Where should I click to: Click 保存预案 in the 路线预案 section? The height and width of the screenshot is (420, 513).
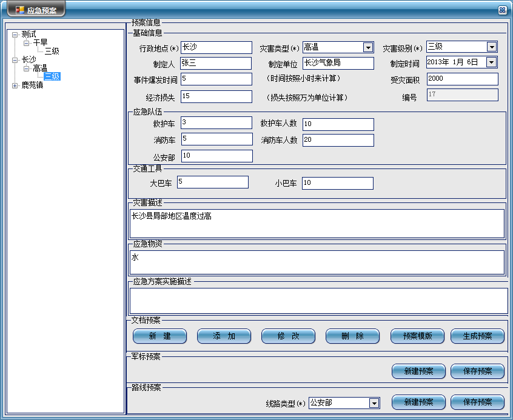coord(477,402)
